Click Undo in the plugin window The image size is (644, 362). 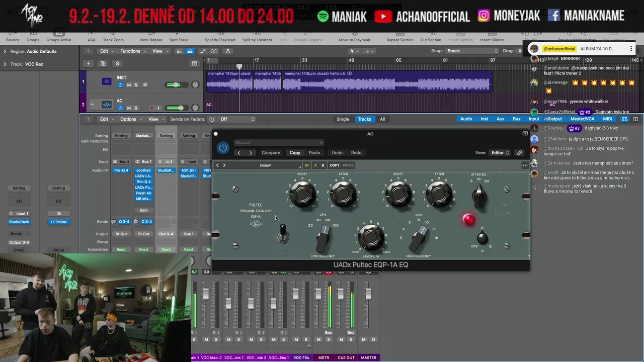click(x=337, y=153)
